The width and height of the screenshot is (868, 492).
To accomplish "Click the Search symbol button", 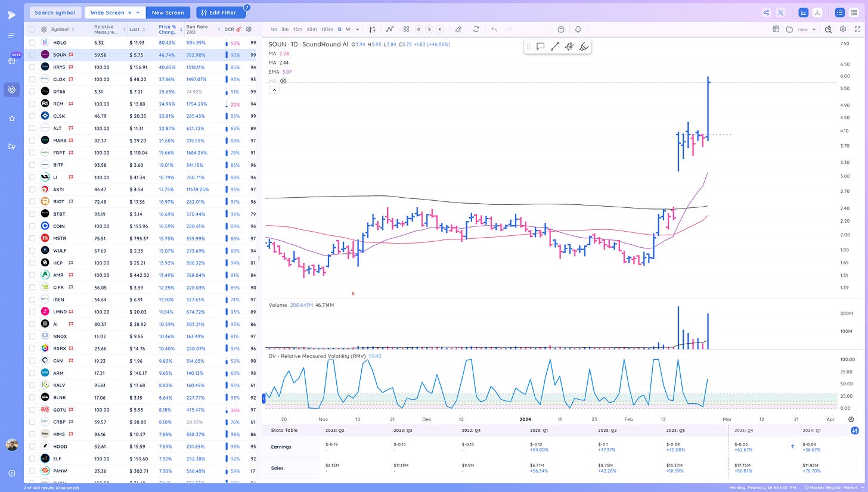I will 55,13.
